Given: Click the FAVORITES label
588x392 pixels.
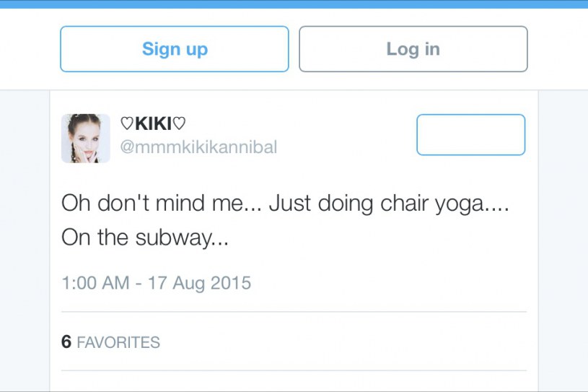Looking at the screenshot, I should tap(118, 342).
